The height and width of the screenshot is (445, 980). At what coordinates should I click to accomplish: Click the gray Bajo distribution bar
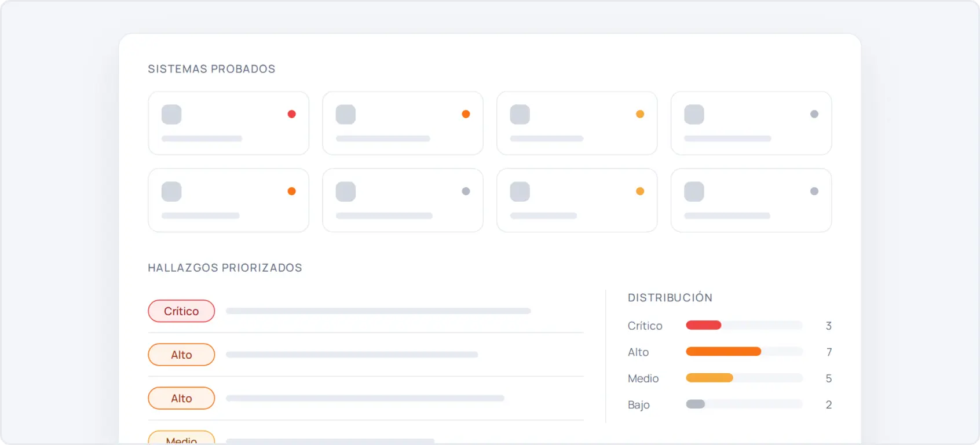(x=696, y=404)
